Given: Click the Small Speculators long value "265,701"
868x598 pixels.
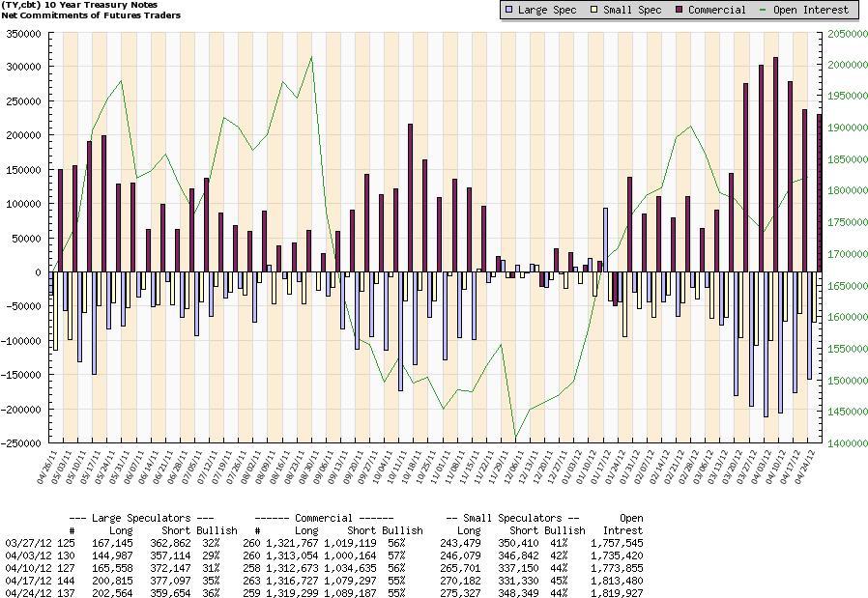Looking at the screenshot, I should coord(460,568).
